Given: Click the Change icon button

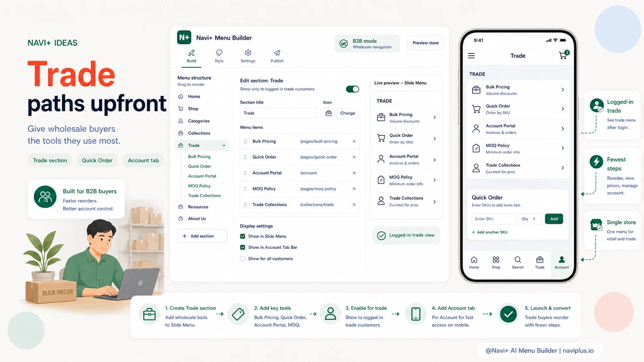Looking at the screenshot, I should [x=348, y=113].
